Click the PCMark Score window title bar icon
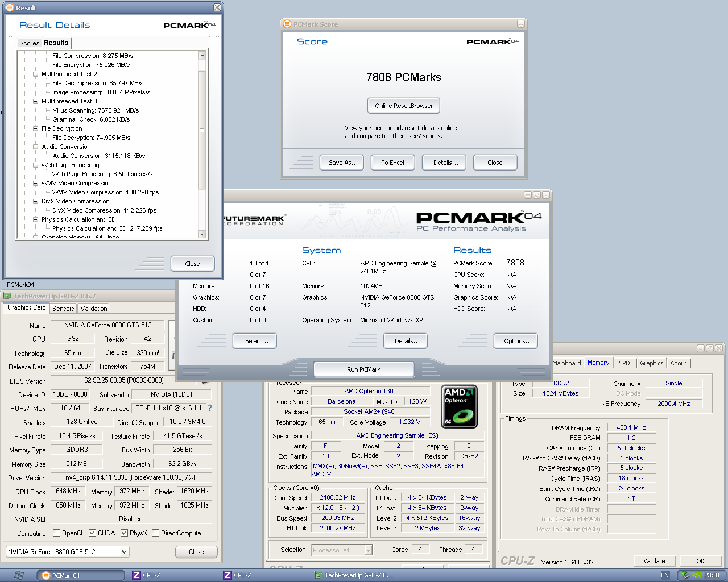 point(287,24)
